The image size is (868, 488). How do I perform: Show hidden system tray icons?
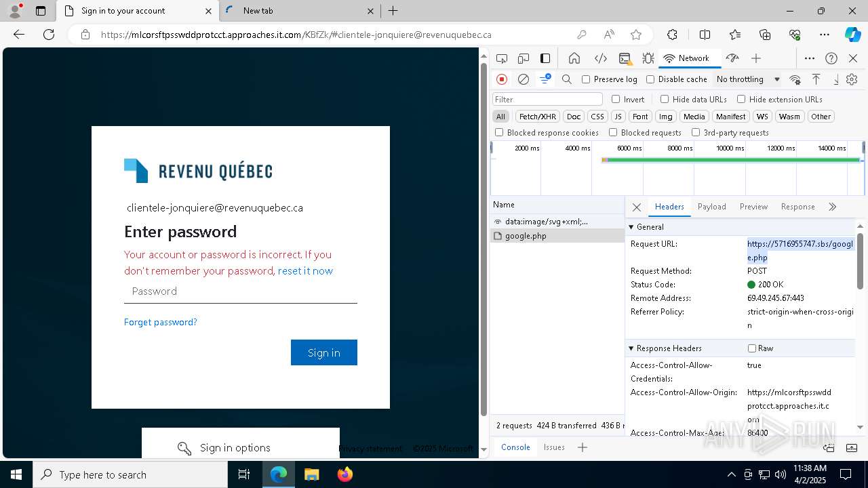pyautogui.click(x=731, y=474)
